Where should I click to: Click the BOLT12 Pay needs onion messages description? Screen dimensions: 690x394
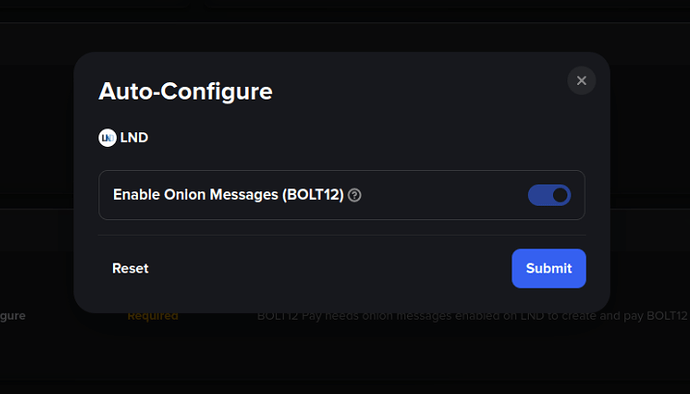473,316
